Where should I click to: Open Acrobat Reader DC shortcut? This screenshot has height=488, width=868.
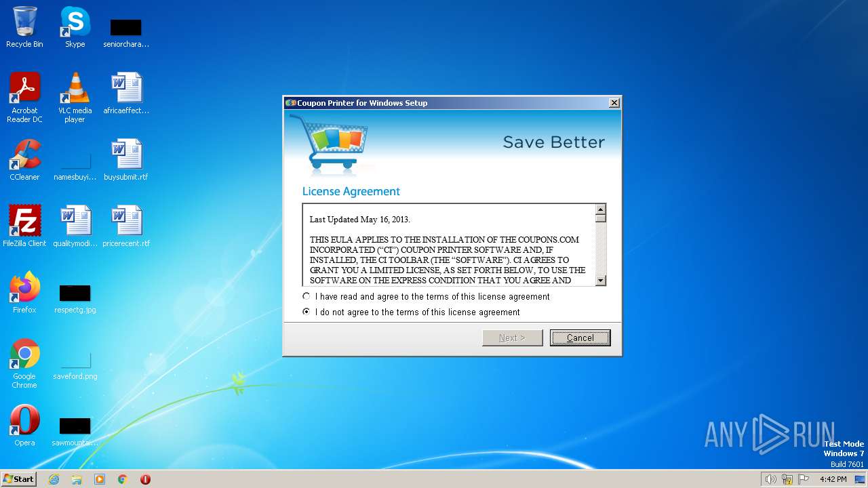point(24,98)
